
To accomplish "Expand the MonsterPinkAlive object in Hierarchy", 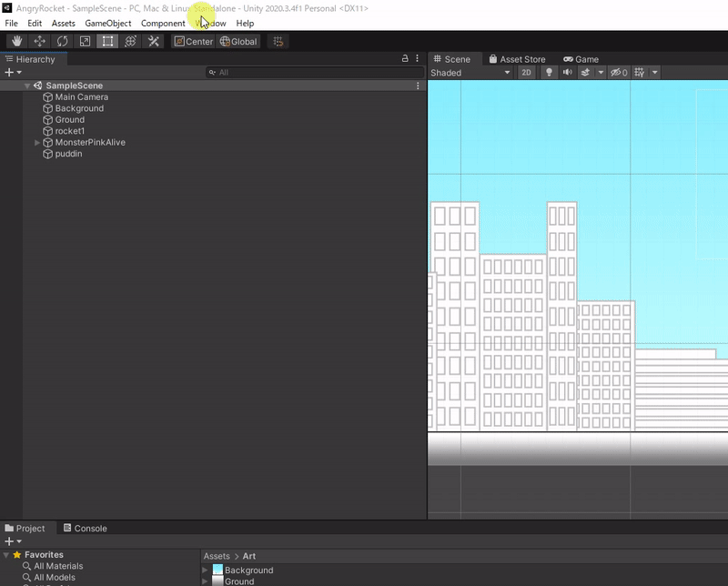I will pos(37,143).
